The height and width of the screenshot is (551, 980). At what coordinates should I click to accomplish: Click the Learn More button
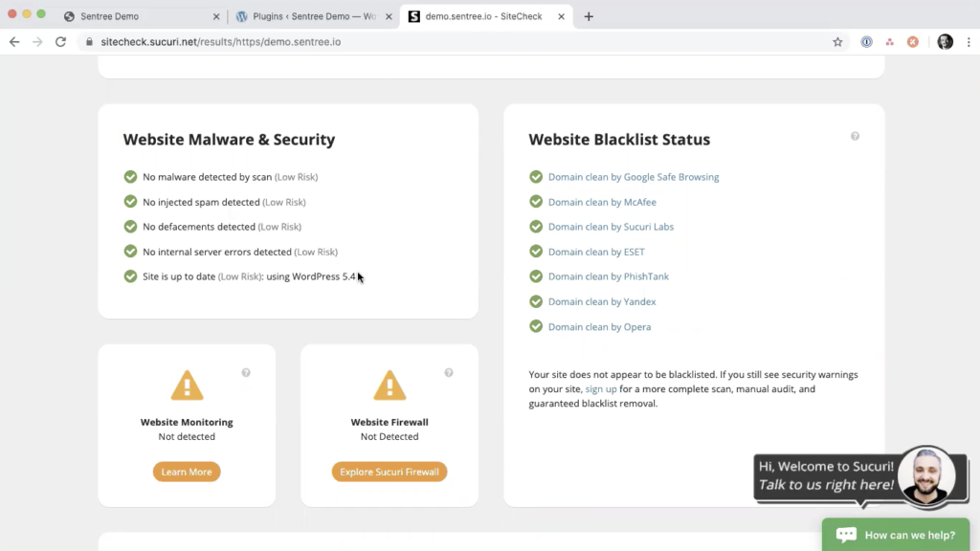[x=187, y=471]
